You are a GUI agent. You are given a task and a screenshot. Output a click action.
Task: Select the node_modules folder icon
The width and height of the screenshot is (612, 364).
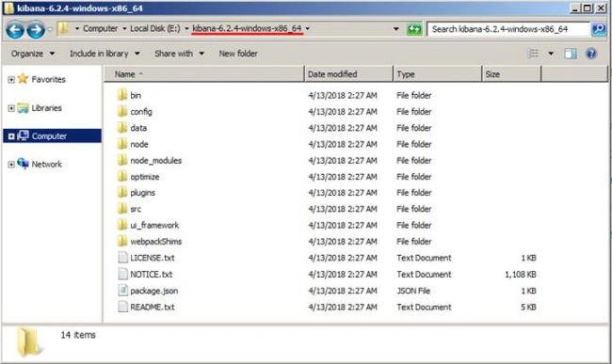[122, 160]
